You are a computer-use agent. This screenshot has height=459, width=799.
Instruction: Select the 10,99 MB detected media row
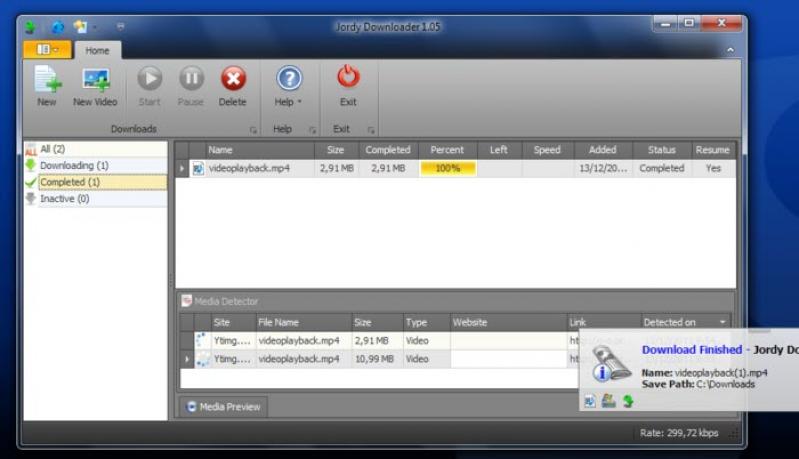pyautogui.click(x=379, y=359)
